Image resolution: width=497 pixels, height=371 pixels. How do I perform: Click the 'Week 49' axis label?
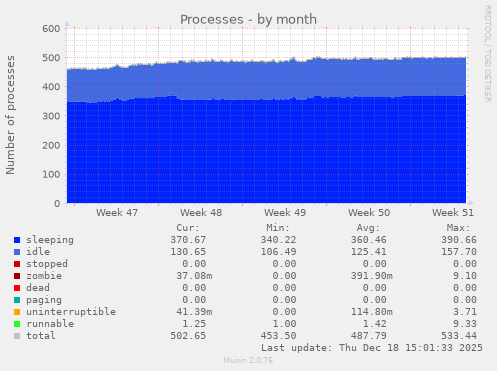click(285, 213)
